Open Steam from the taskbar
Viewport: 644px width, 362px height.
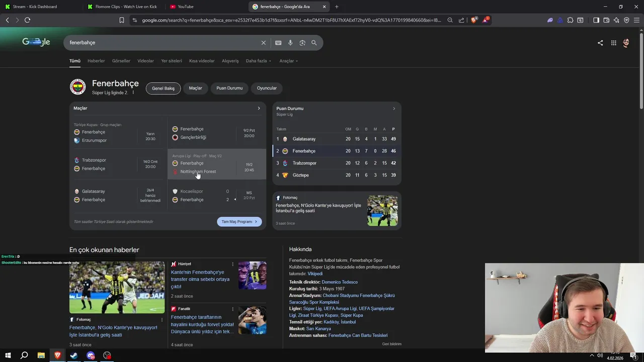coord(74,355)
